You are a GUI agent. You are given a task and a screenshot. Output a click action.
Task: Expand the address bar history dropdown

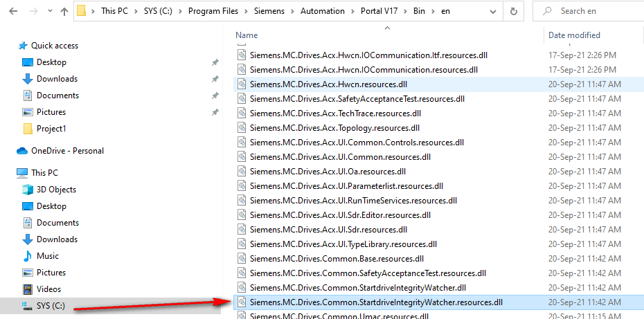494,12
